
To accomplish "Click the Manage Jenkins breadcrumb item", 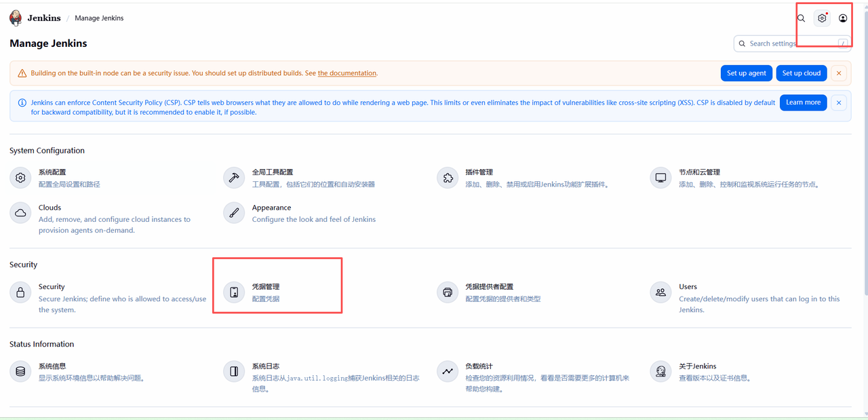I will point(99,18).
